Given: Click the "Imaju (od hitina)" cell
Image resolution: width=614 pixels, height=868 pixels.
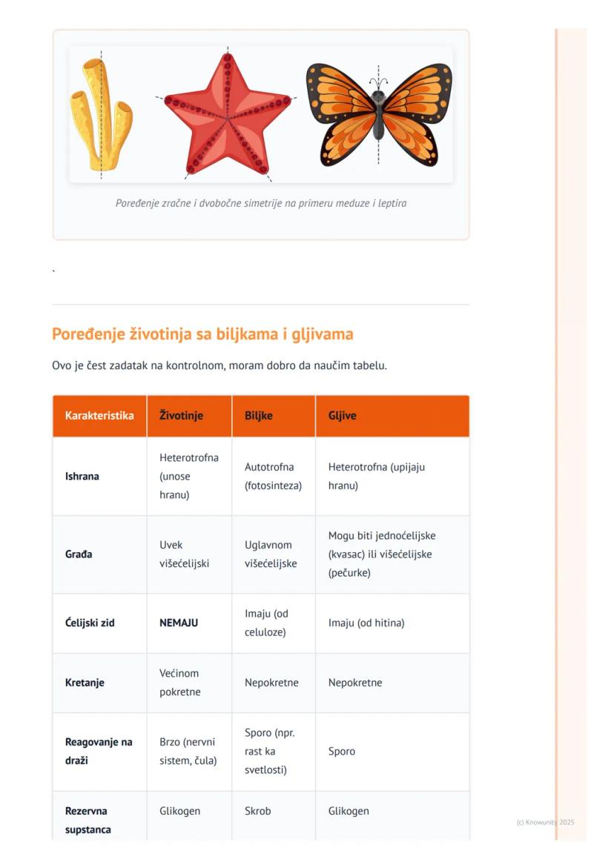Looking at the screenshot, I should point(366,623).
